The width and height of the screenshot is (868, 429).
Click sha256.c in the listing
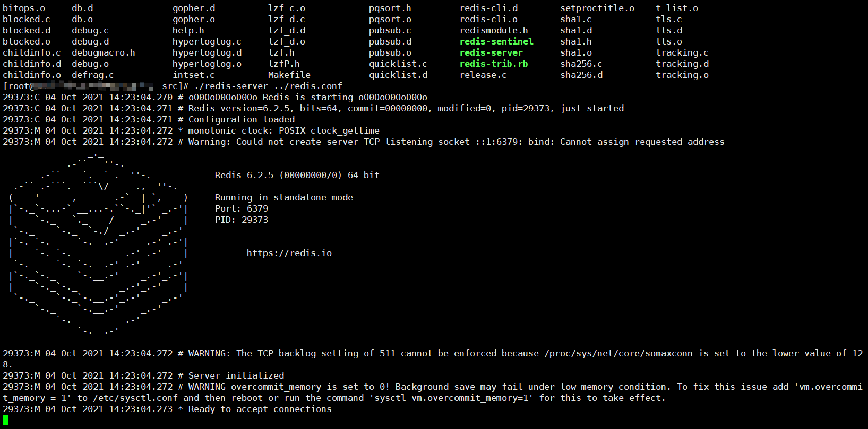coord(581,64)
